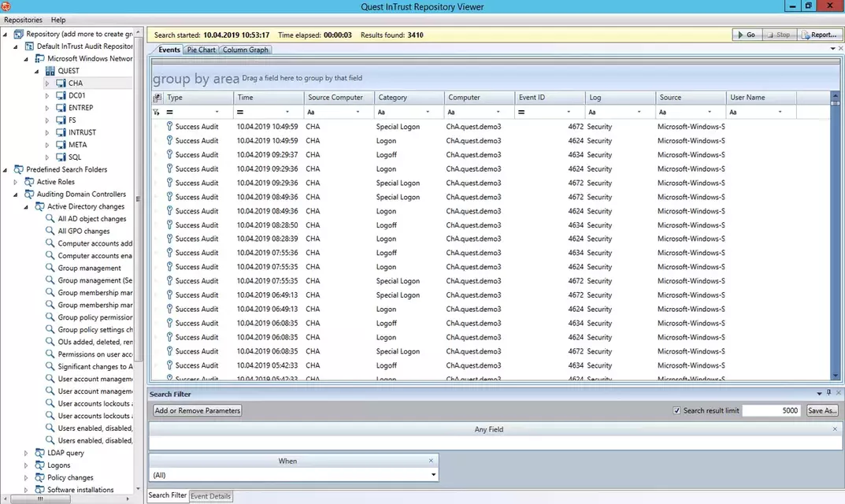Open the Event Details tab

211,496
